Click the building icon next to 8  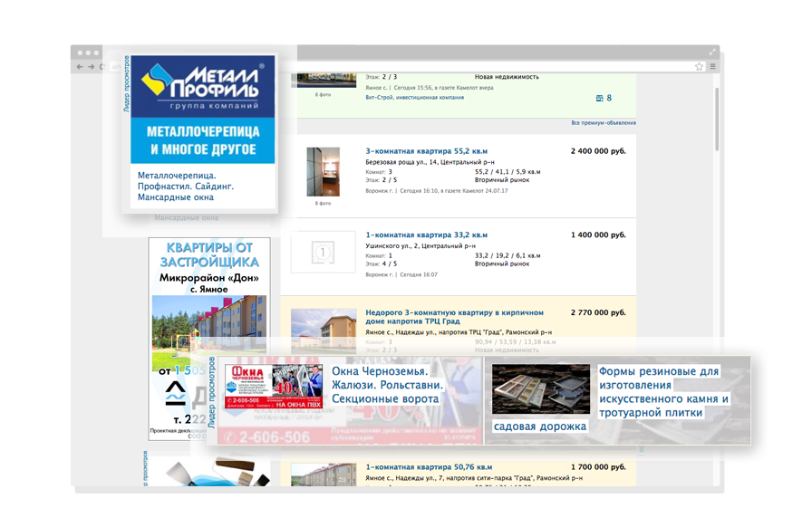pyautogui.click(x=598, y=98)
